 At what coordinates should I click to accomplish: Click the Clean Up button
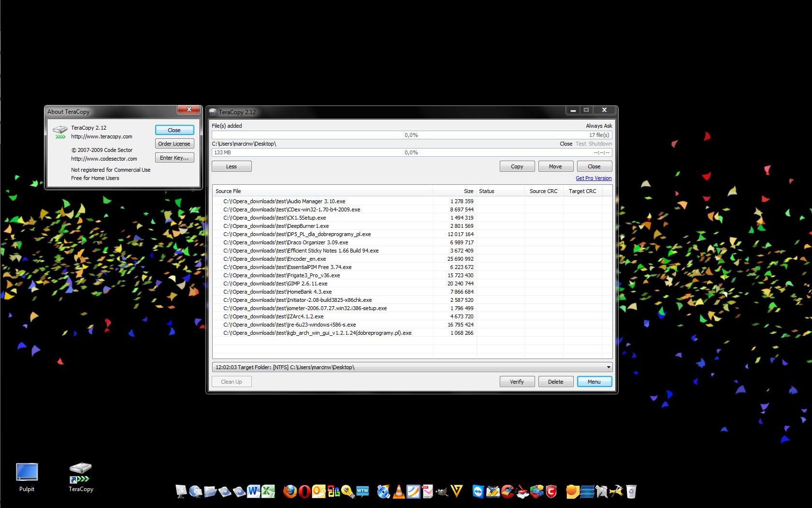tap(232, 382)
